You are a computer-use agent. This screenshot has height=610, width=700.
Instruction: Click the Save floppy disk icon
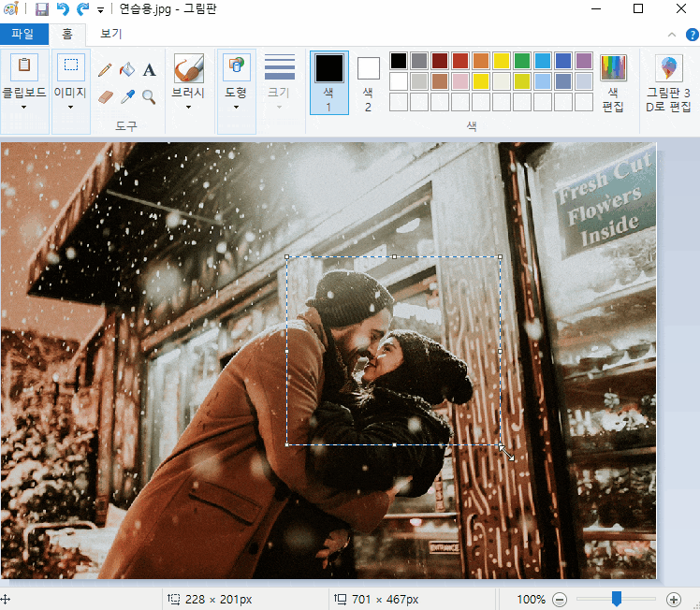point(42,9)
